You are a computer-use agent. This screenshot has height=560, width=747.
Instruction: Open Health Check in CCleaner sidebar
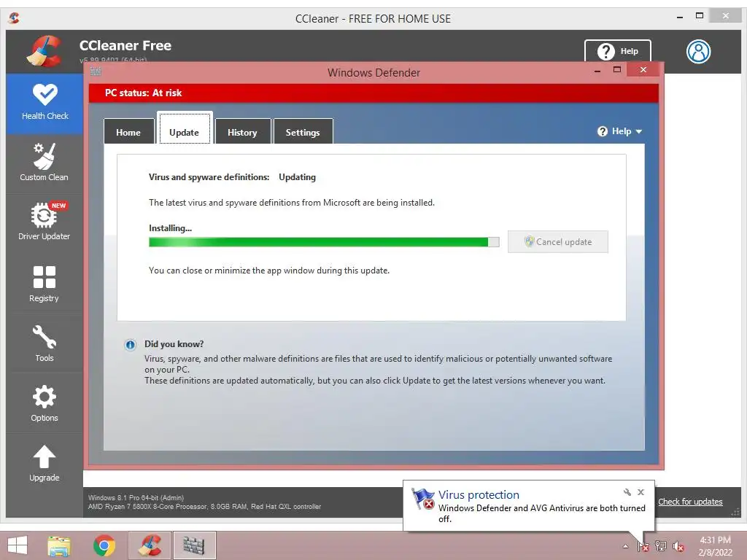(x=44, y=103)
